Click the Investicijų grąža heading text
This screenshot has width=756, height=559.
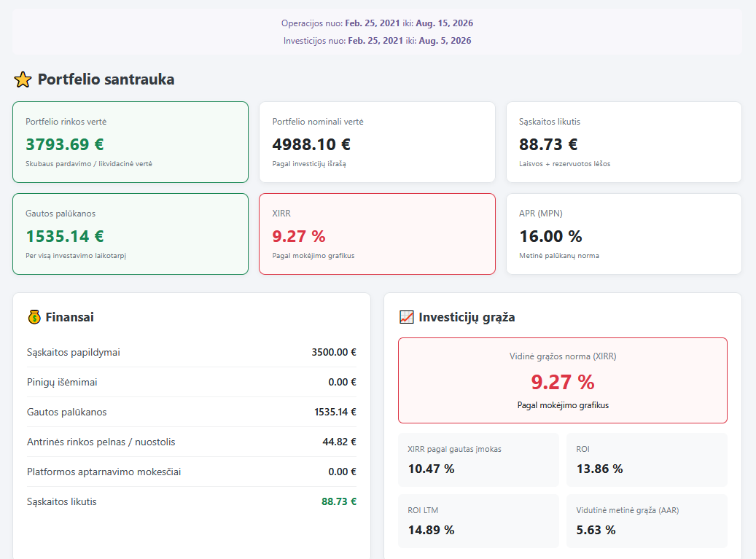tap(467, 317)
